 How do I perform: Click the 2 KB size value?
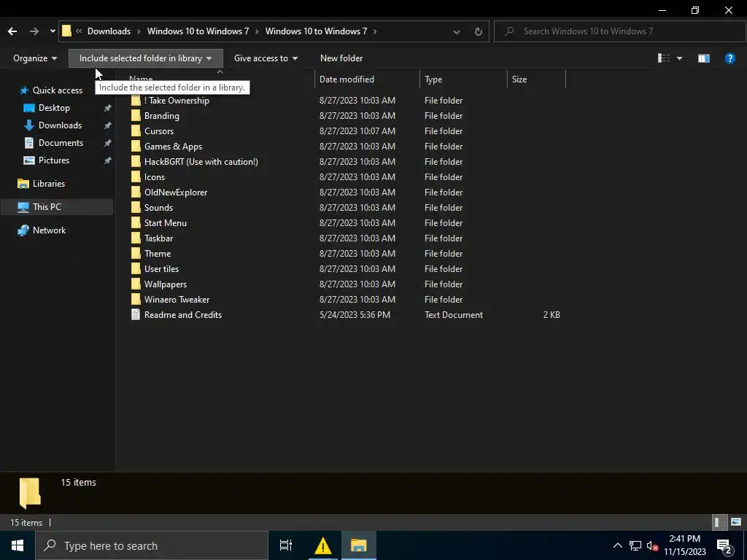point(551,315)
